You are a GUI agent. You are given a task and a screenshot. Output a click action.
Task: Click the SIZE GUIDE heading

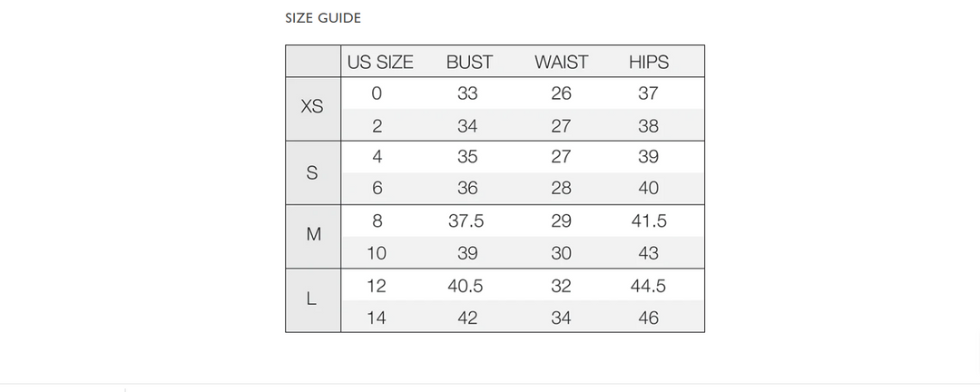pyautogui.click(x=322, y=17)
